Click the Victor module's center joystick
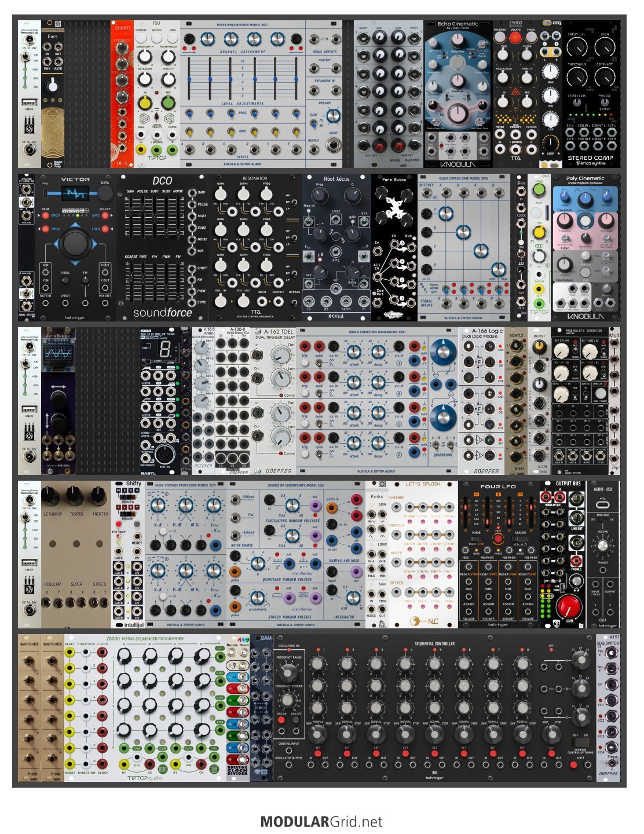 (75, 244)
